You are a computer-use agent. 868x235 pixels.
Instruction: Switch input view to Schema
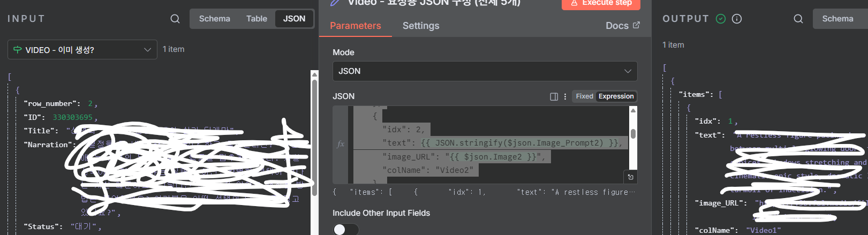pos(214,19)
